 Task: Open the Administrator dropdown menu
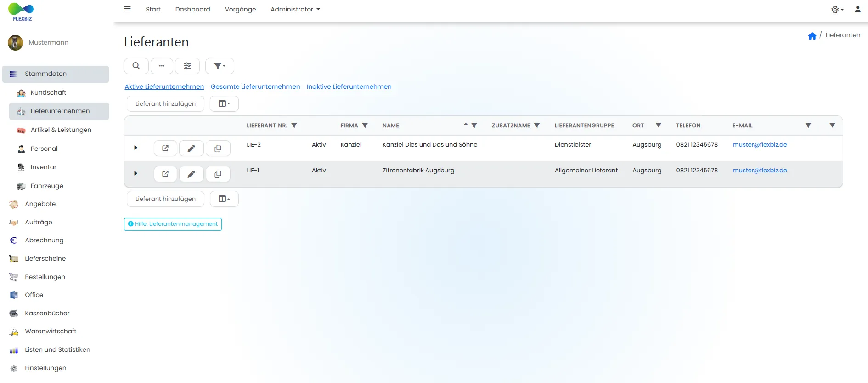tap(295, 9)
